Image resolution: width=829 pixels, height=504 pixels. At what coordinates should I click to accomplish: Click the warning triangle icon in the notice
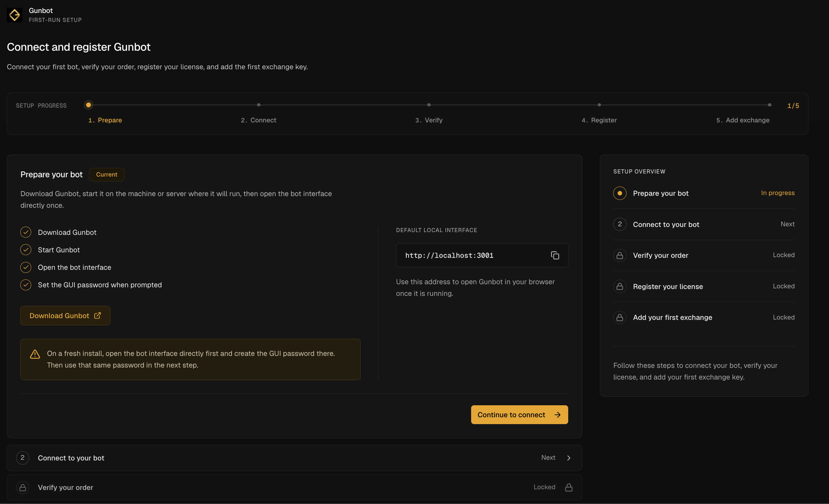pos(35,354)
